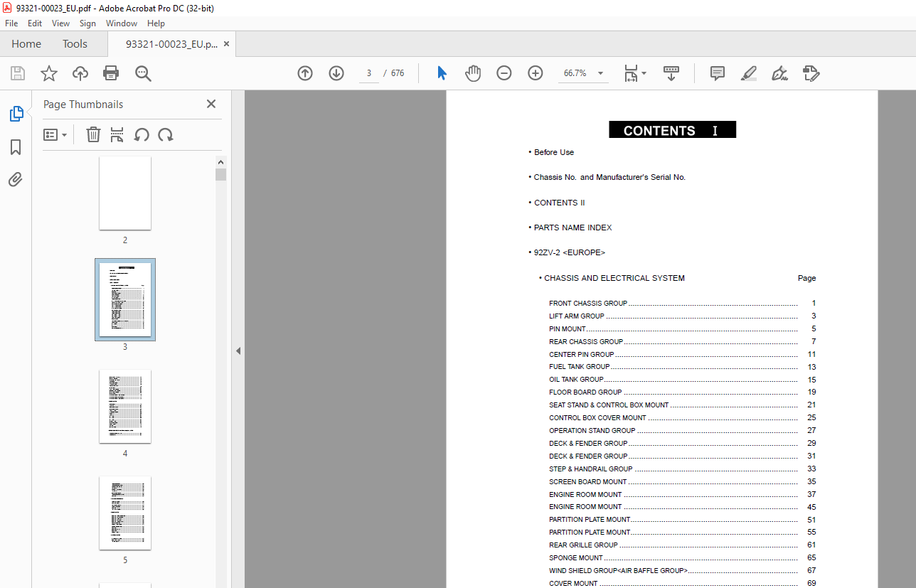
Task: Zoom out with the minus button
Action: 504,73
